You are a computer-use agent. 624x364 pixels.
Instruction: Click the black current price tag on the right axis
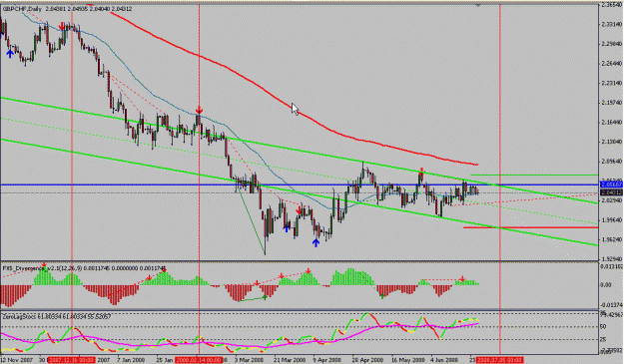pyautogui.click(x=610, y=192)
